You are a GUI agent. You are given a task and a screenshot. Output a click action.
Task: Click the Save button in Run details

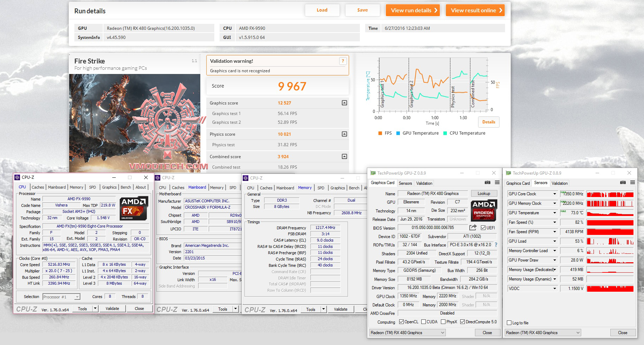[x=363, y=10]
